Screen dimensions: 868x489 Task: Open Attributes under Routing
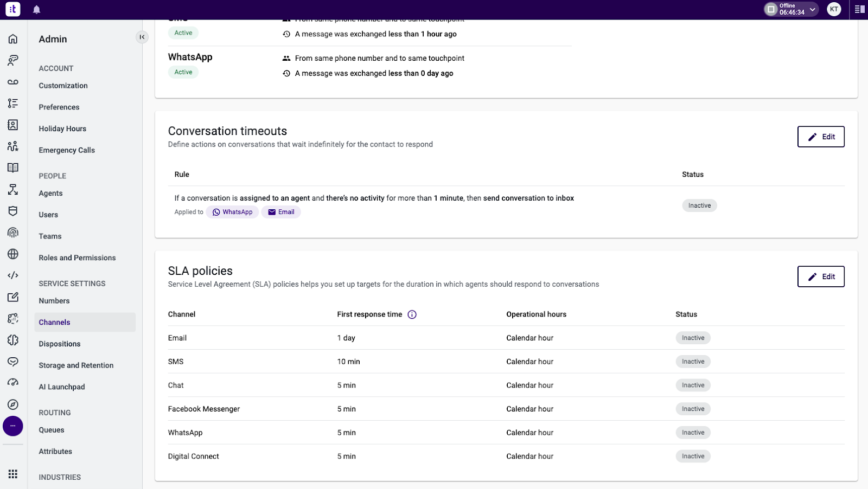click(x=55, y=452)
